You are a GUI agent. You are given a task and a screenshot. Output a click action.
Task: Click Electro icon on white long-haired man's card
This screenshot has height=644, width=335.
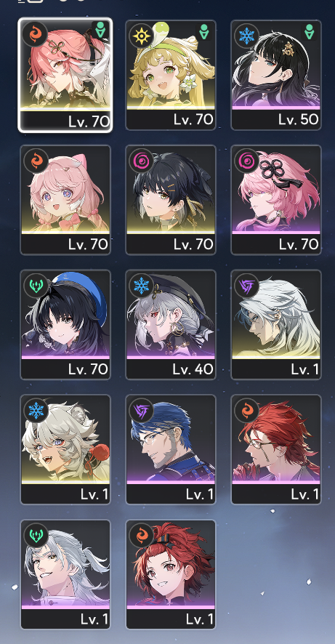click(246, 286)
